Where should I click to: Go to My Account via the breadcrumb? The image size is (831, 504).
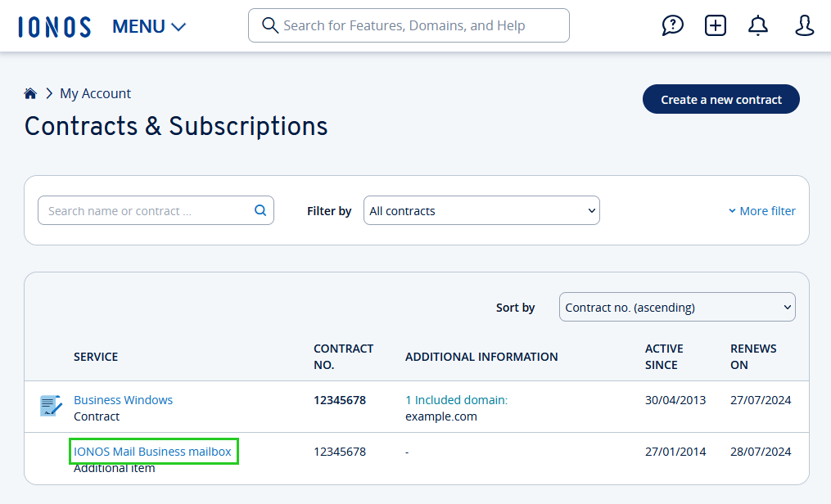click(95, 93)
